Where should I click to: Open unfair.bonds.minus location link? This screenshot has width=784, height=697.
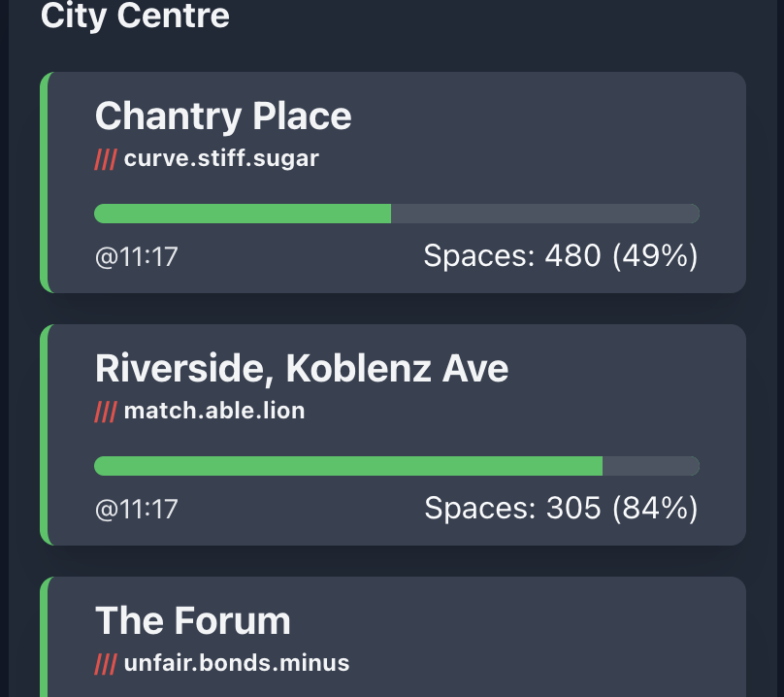237,664
